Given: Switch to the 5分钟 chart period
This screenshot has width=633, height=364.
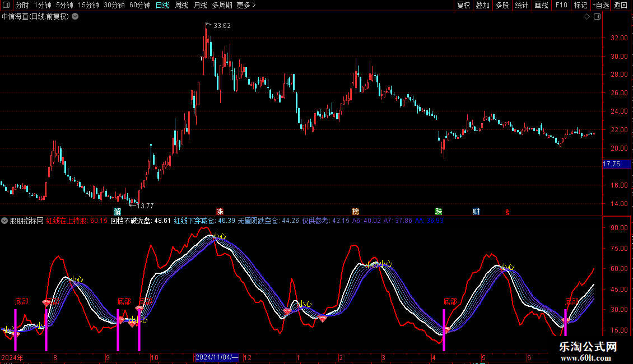Looking at the screenshot, I should tap(64, 5).
